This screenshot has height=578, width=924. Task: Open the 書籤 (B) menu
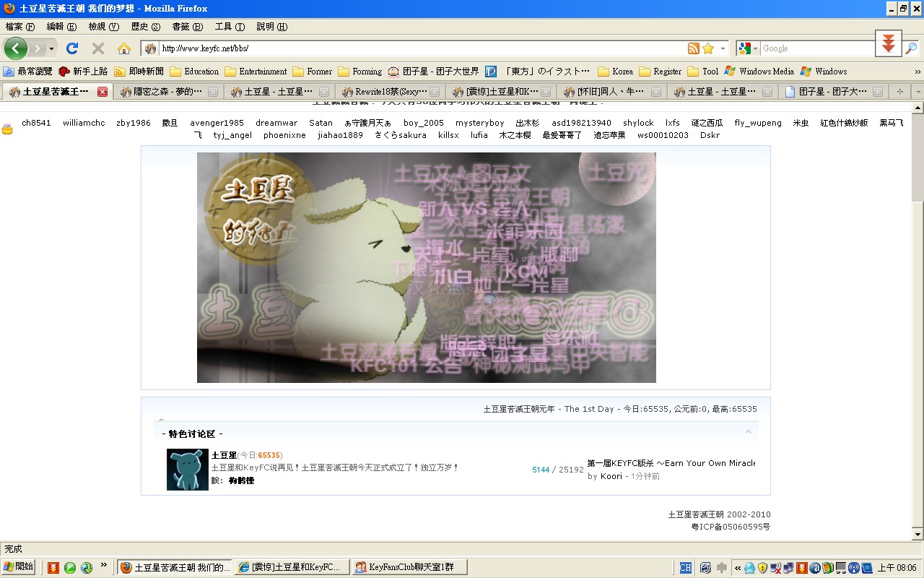pyautogui.click(x=188, y=27)
